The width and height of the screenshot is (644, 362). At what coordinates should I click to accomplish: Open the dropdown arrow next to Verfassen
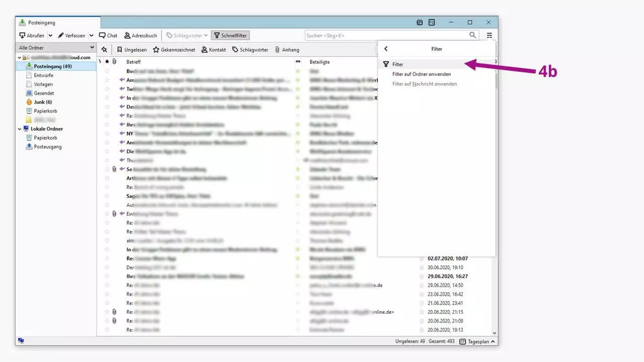pyautogui.click(x=91, y=36)
